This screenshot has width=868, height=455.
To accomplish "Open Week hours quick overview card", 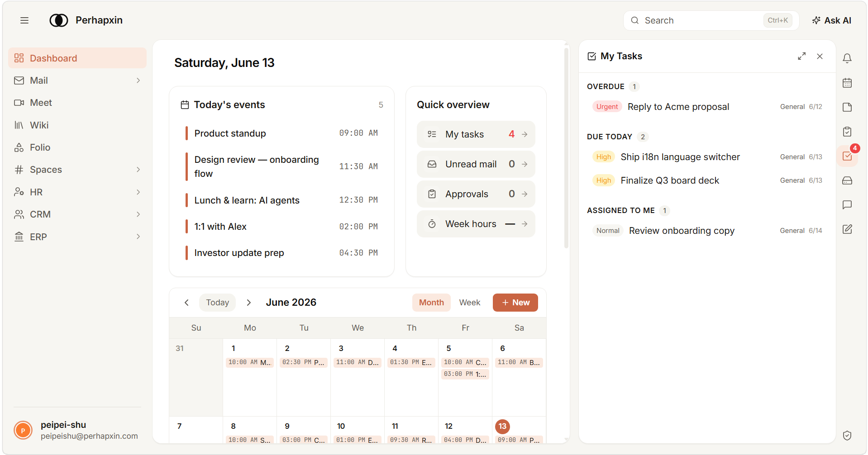I will click(476, 224).
